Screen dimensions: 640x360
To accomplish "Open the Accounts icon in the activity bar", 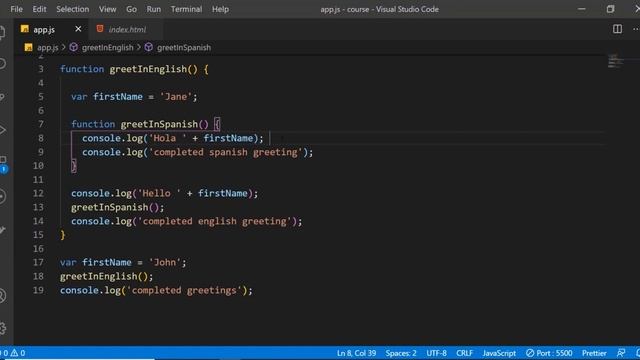I will pyautogui.click(x=2, y=296).
